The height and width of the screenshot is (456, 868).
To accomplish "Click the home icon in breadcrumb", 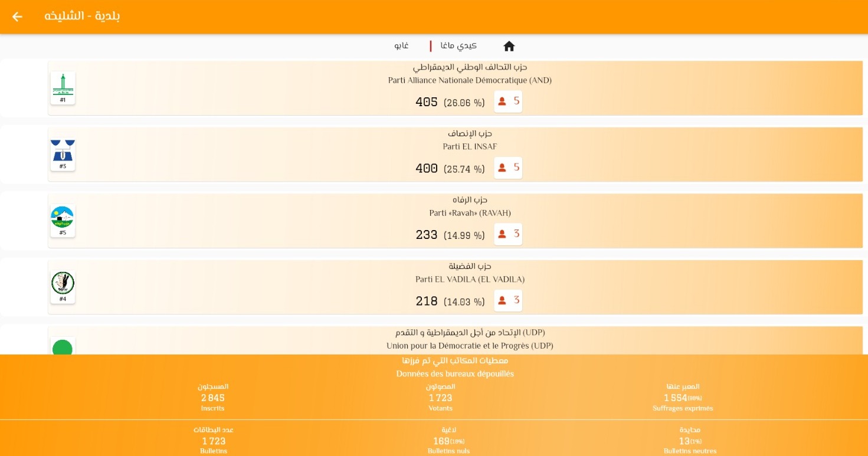I will coord(509,46).
